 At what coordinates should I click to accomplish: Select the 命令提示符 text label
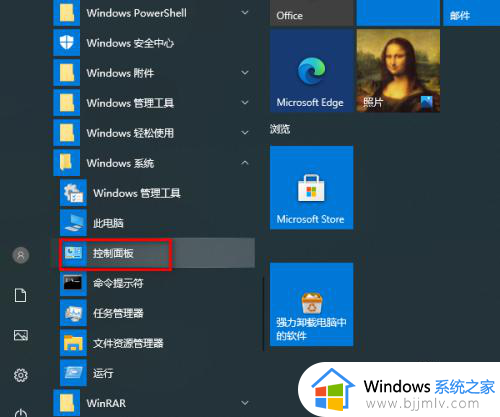(x=118, y=283)
